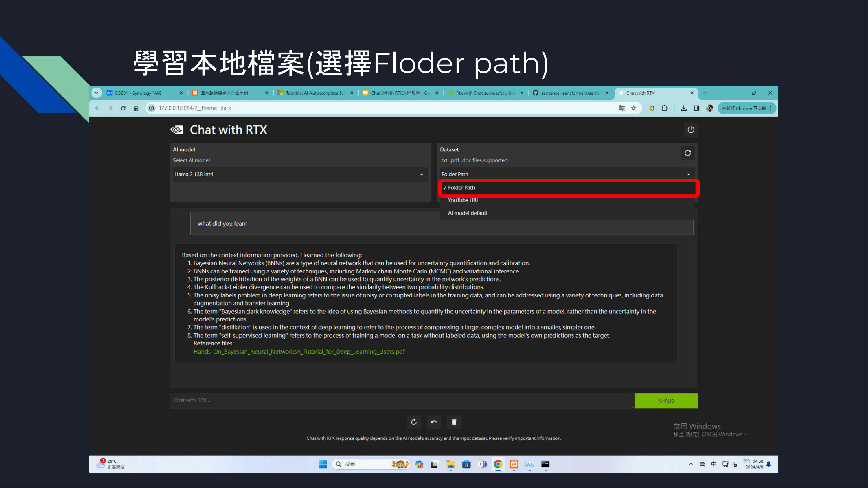Screen dimensions: 868x488
Task: Switch to the Chat Whith RTX Google Slides tab
Action: tap(400, 93)
